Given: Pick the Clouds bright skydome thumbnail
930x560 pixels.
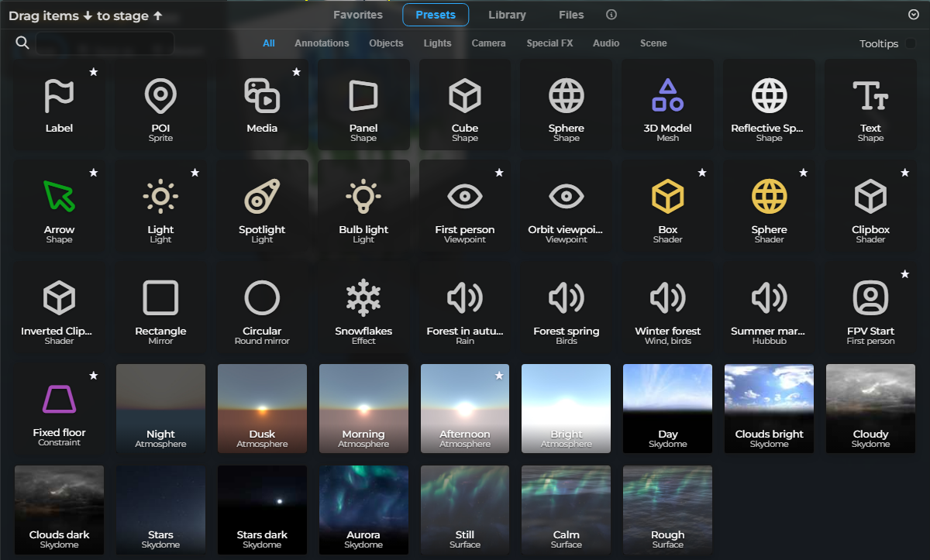Looking at the screenshot, I should click(770, 409).
